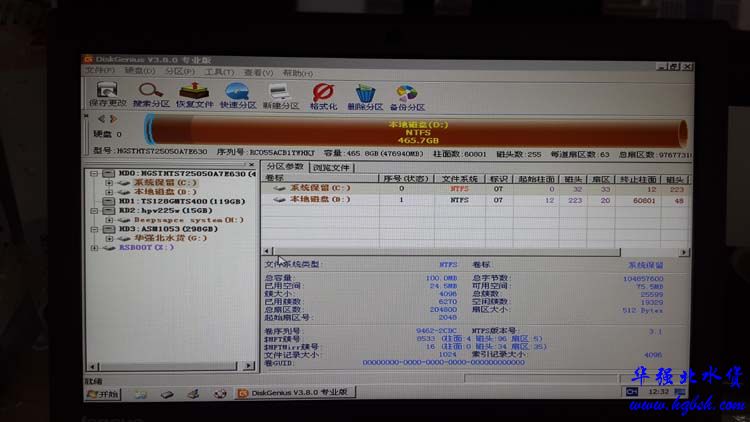Start 快速分区 quick partition
750x422 pixels.
pos(238,95)
